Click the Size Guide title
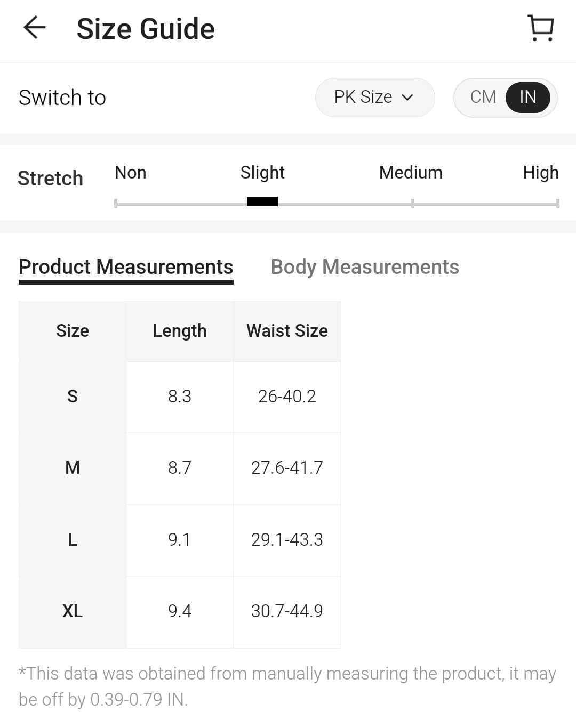576x728 pixels. [146, 29]
